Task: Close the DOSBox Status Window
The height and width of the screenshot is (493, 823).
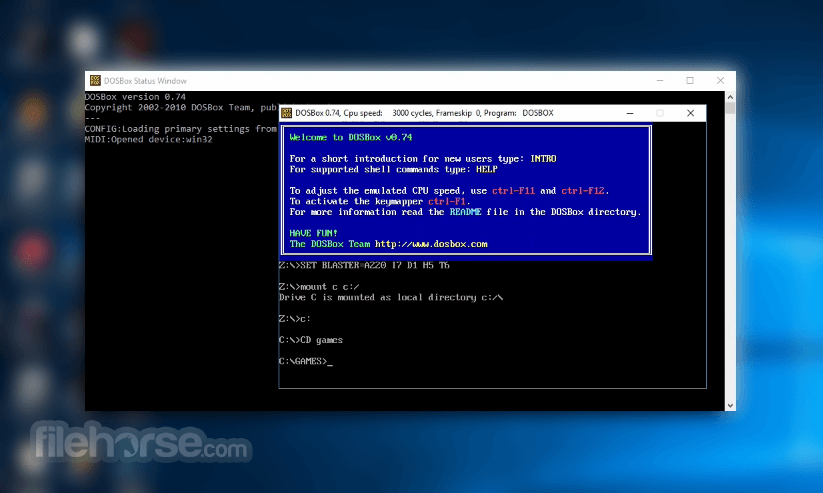Action: tap(720, 80)
